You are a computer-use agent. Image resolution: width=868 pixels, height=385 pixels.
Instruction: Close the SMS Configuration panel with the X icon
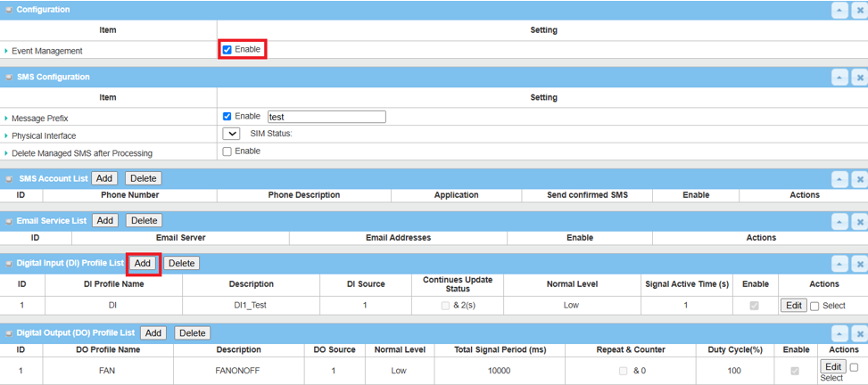(x=860, y=78)
